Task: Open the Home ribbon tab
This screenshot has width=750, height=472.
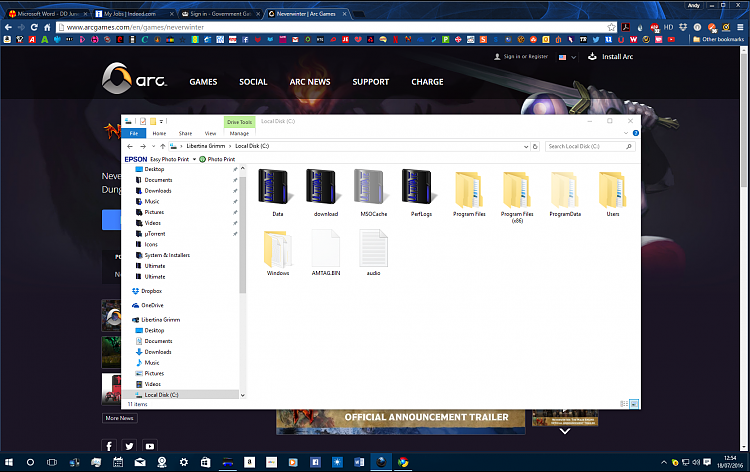Action: [x=159, y=133]
